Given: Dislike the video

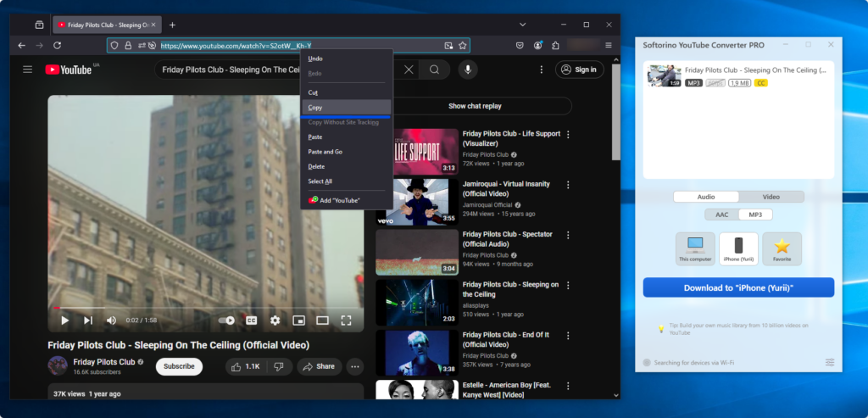Looking at the screenshot, I should tap(280, 366).
